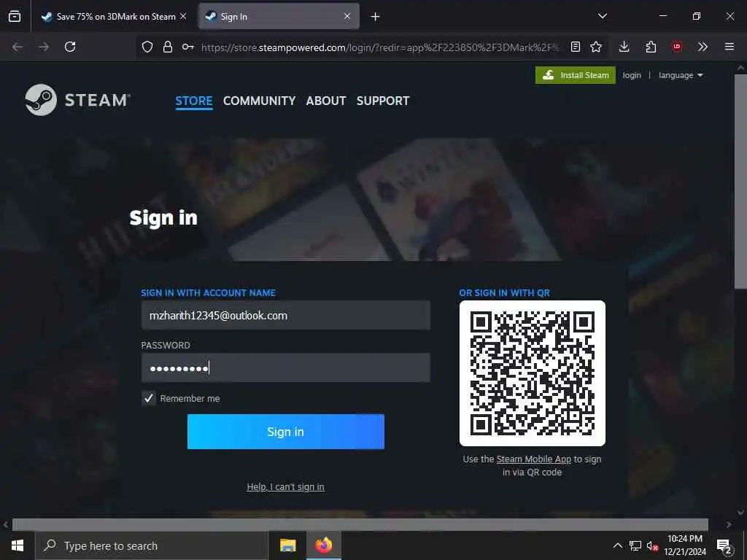Bookmark this page with star icon
Viewport: 747px width, 560px height.
pyautogui.click(x=596, y=47)
